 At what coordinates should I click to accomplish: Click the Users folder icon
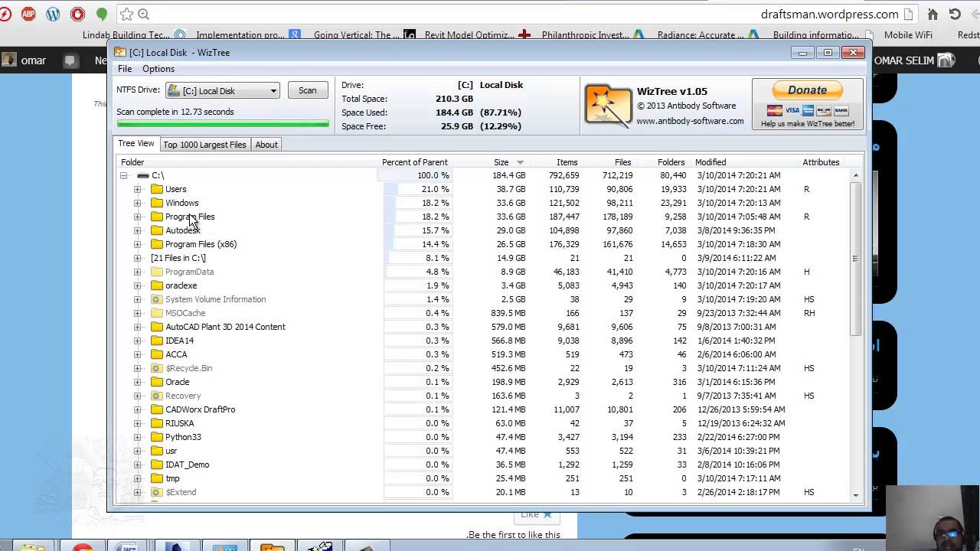tap(157, 189)
